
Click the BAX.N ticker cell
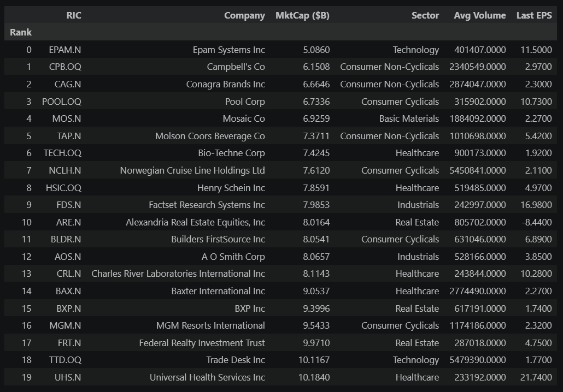68,291
